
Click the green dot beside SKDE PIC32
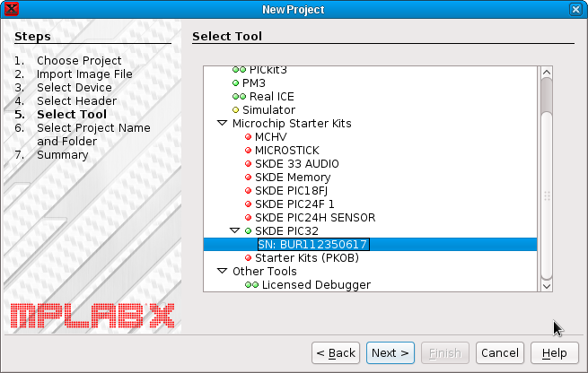(248, 231)
